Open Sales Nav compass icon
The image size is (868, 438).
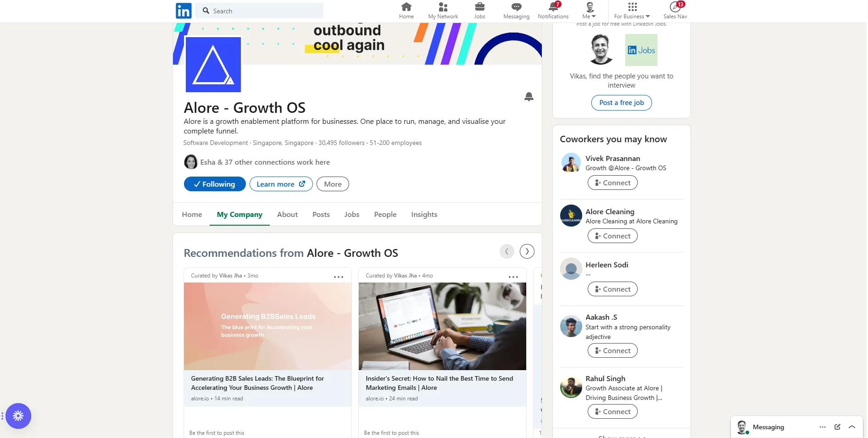[675, 11]
